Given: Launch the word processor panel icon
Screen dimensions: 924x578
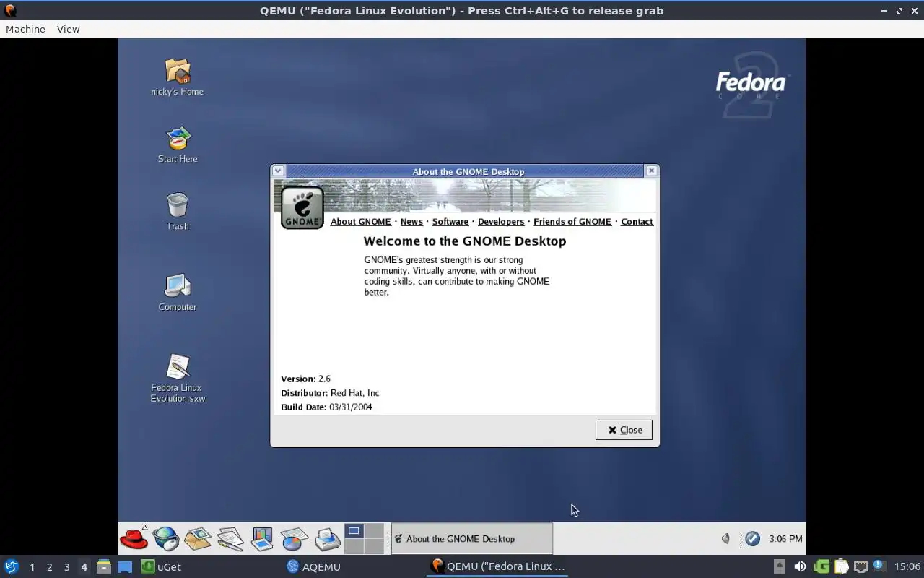Looking at the screenshot, I should point(230,539).
